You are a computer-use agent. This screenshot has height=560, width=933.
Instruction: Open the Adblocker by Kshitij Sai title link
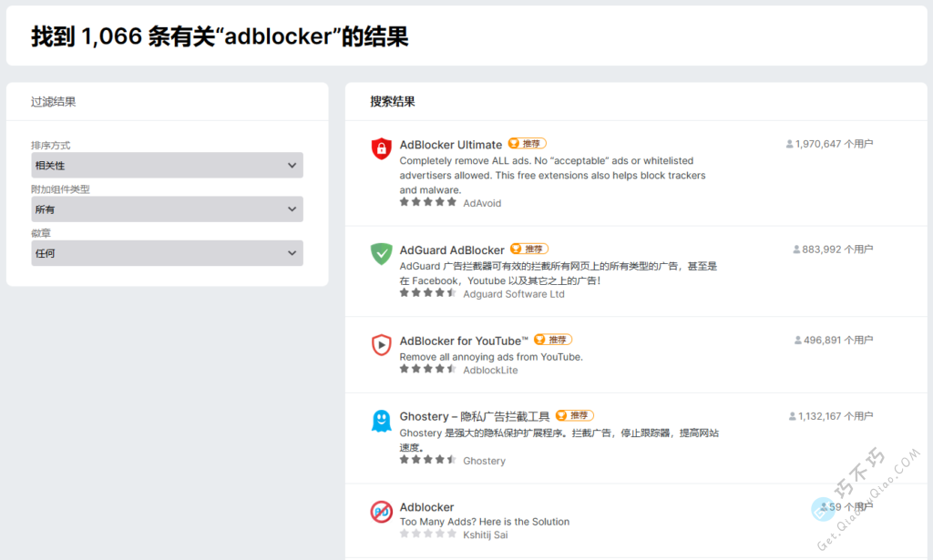click(426, 507)
